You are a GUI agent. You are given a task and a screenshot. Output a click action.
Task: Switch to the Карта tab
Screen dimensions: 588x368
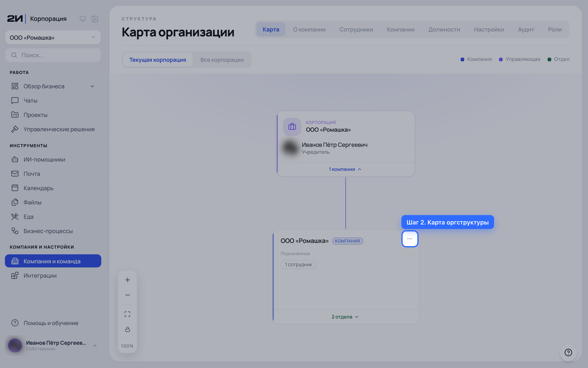click(x=271, y=29)
